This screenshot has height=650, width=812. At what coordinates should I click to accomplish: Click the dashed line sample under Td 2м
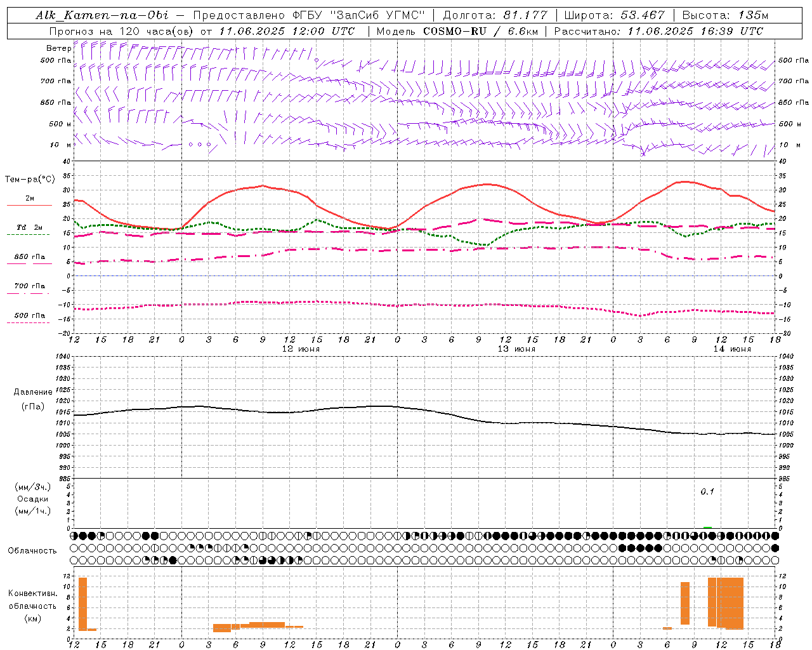click(28, 234)
